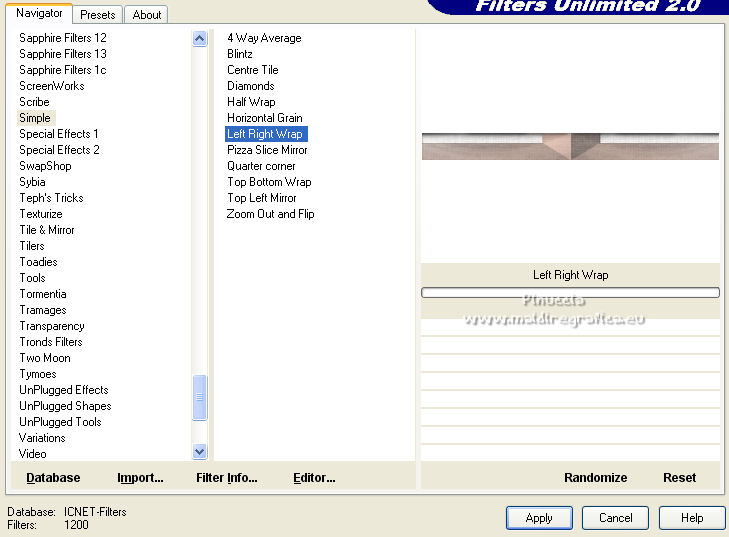
Task: Choose the Half Wrap filter
Action: (251, 102)
